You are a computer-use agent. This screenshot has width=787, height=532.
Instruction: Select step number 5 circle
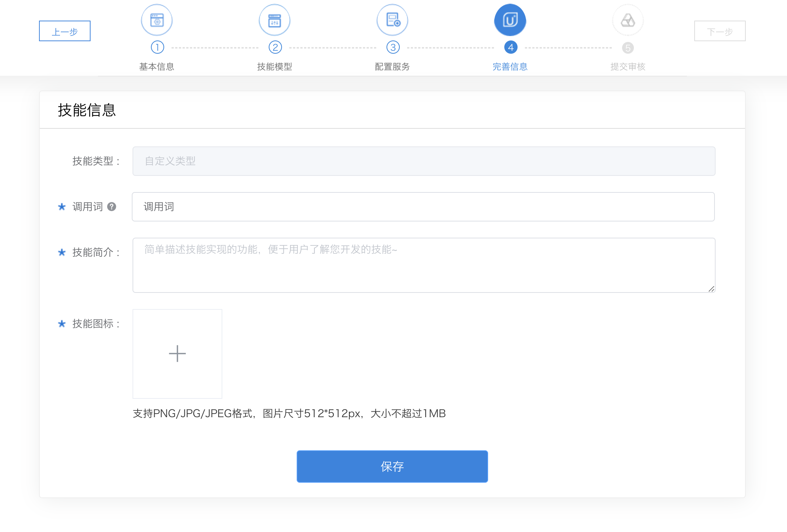tap(628, 48)
